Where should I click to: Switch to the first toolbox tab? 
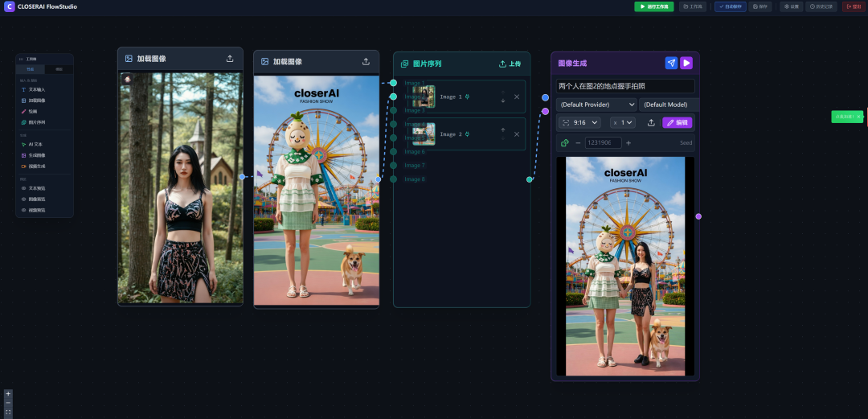(x=31, y=69)
